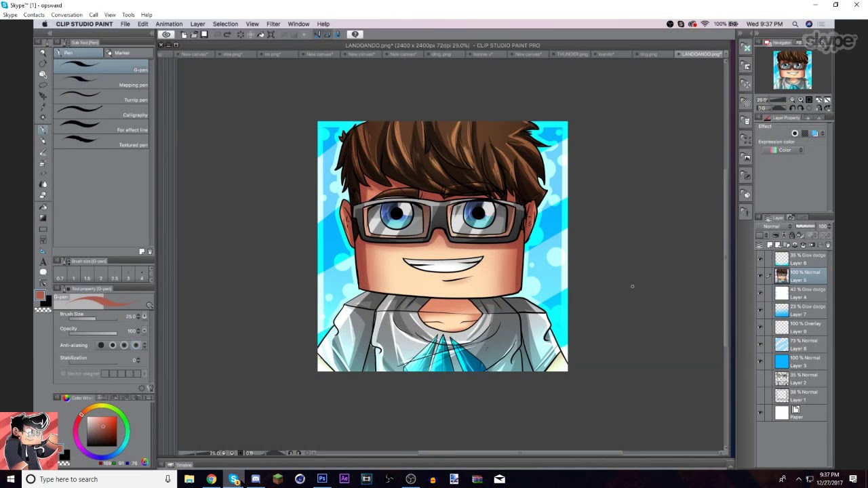Open Effect options arrow in Layer Property
This screenshot has height=488, width=868.
823,134
